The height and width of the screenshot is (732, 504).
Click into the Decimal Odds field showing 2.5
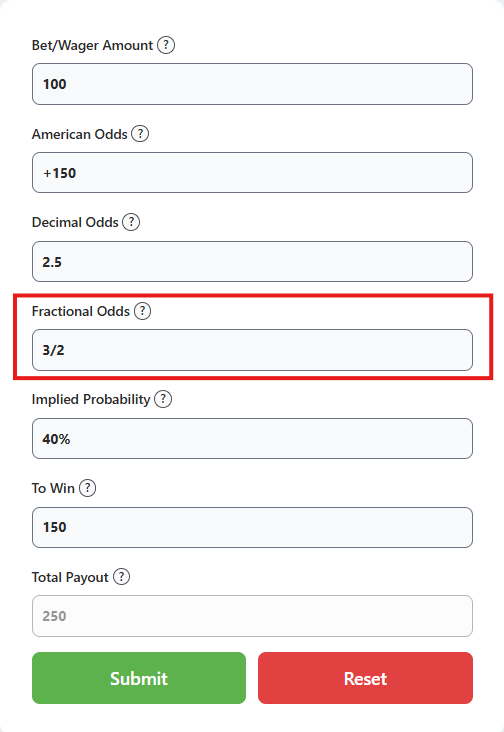[x=252, y=261]
